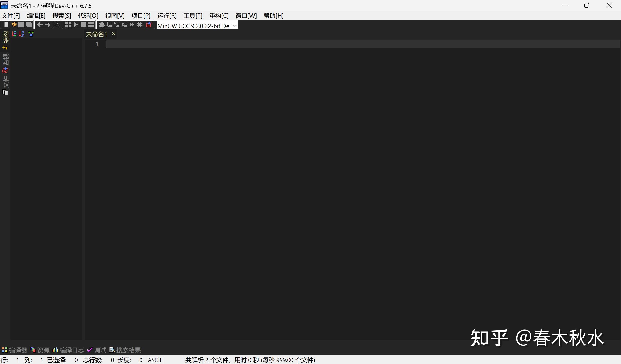Open a file using the folder icon

(14, 25)
